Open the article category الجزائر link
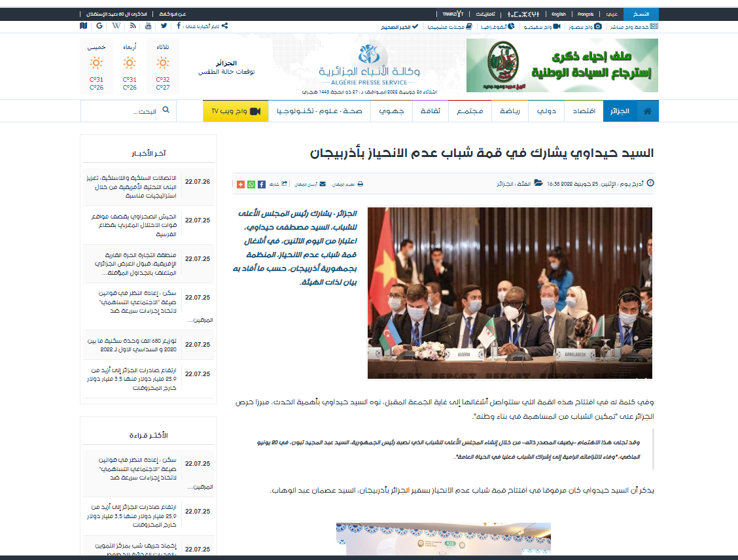The width and height of the screenshot is (738, 560). coord(505,184)
